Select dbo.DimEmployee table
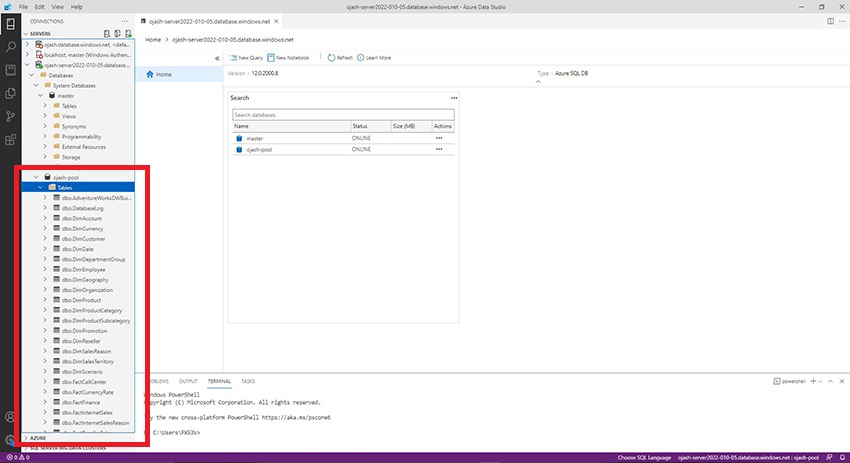Viewport: 850px width, 463px height. [83, 269]
